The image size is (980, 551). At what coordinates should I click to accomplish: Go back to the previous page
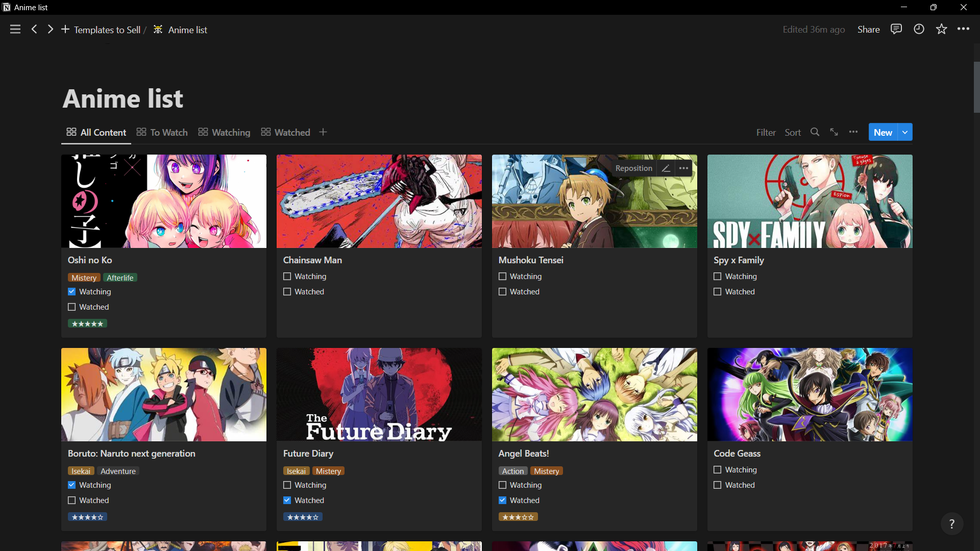[34, 30]
